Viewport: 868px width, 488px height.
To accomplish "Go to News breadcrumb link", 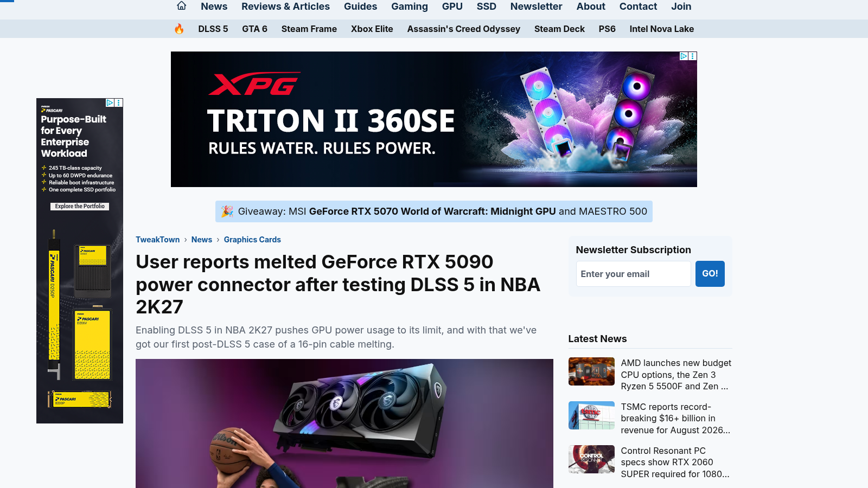I will (x=202, y=240).
